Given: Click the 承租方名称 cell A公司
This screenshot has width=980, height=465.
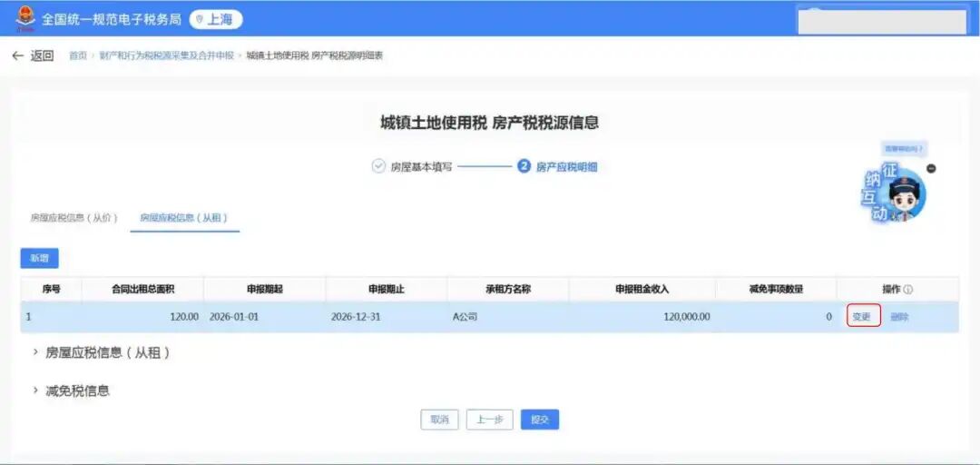Looking at the screenshot, I should (x=465, y=317).
